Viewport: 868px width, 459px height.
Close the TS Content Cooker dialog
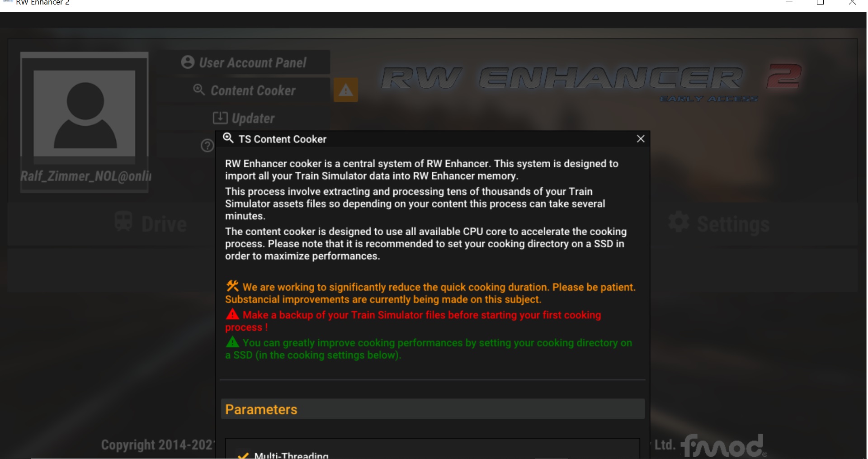[x=640, y=139]
